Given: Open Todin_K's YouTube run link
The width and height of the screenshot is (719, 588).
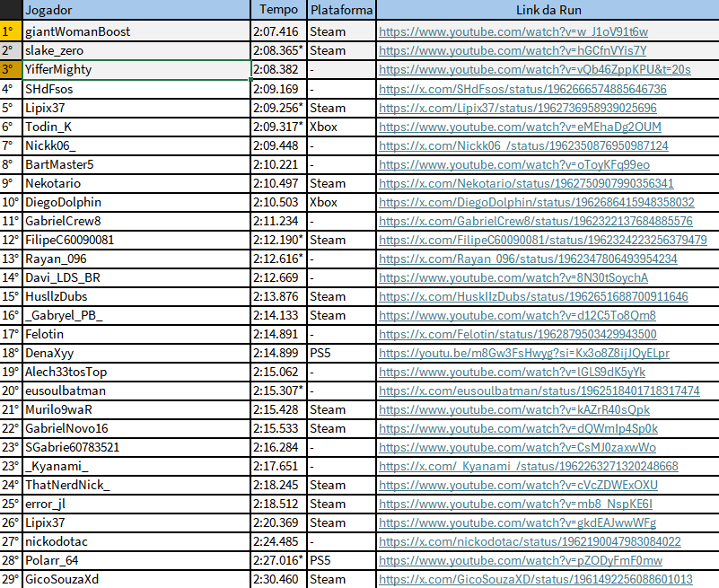Looking at the screenshot, I should [520, 127].
